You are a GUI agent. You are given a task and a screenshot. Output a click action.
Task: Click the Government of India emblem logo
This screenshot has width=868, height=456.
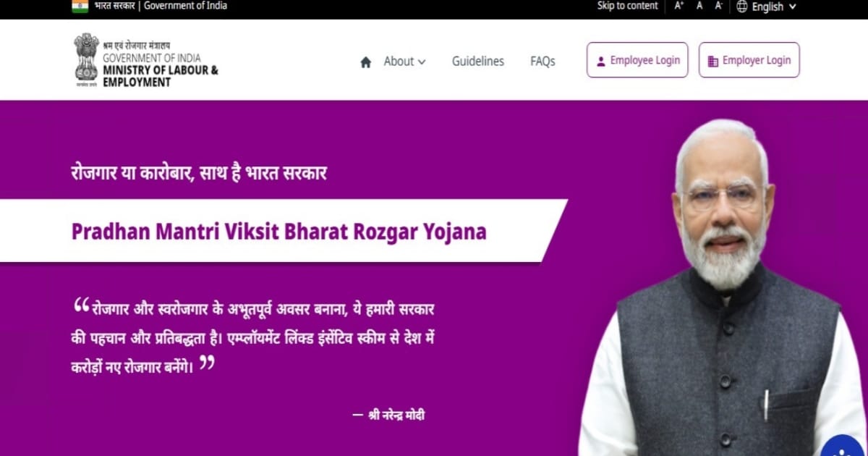pyautogui.click(x=86, y=60)
